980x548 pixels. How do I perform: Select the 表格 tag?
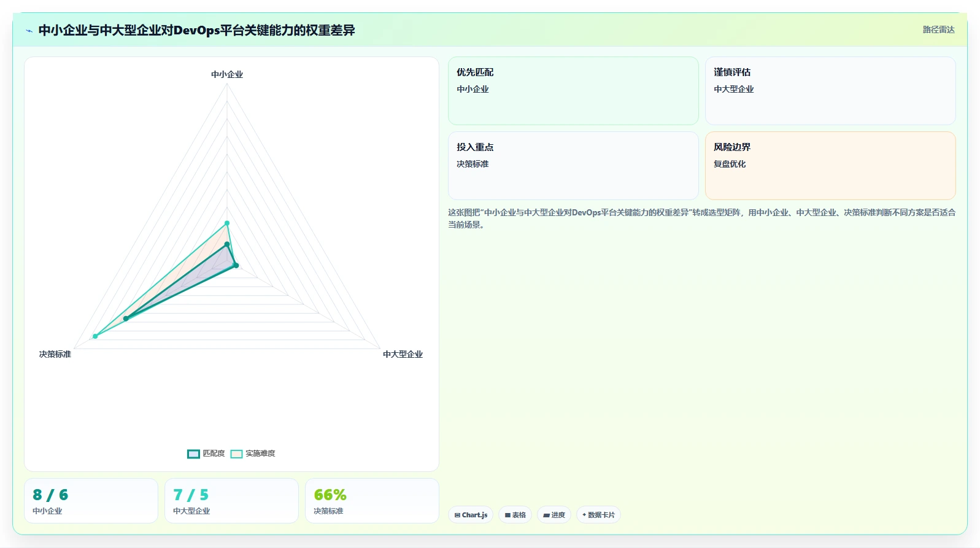click(x=515, y=515)
